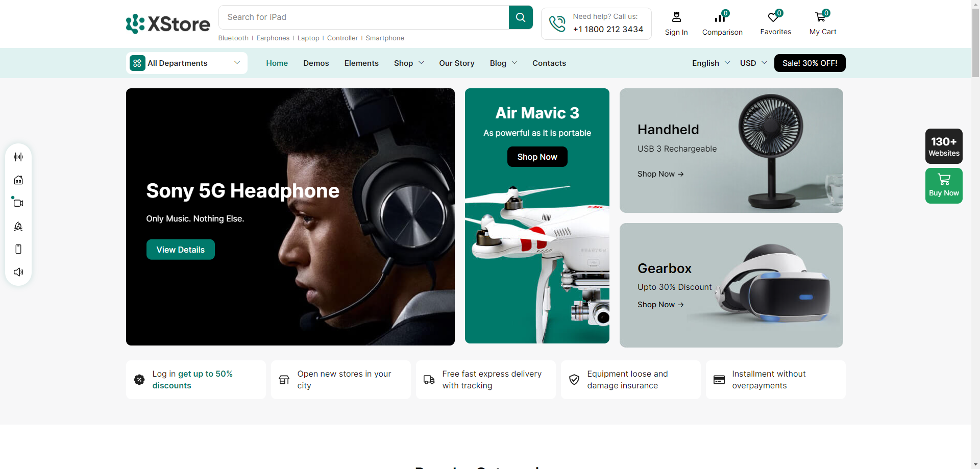Click the smartphone sidebar icon

pyautogui.click(x=18, y=249)
